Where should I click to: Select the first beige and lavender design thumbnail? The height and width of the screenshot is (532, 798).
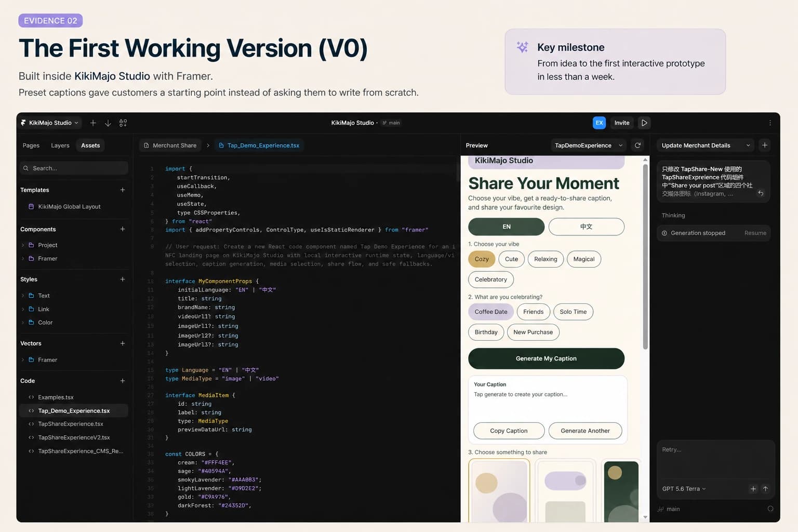[x=499, y=491]
